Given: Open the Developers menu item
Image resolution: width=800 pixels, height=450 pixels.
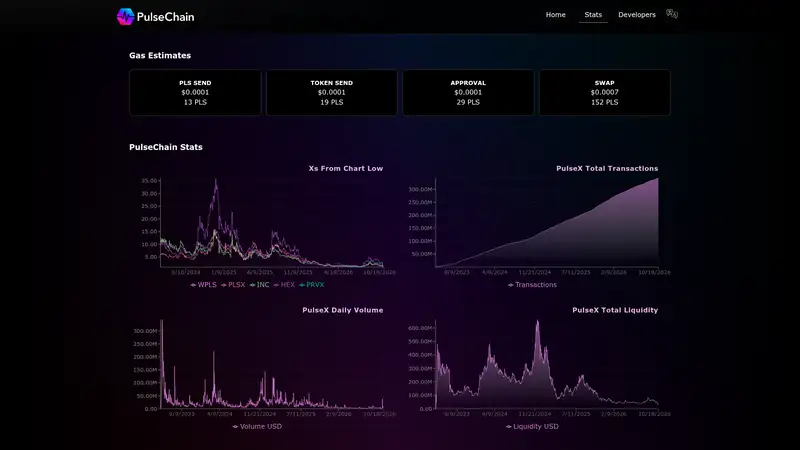Looking at the screenshot, I should [637, 15].
